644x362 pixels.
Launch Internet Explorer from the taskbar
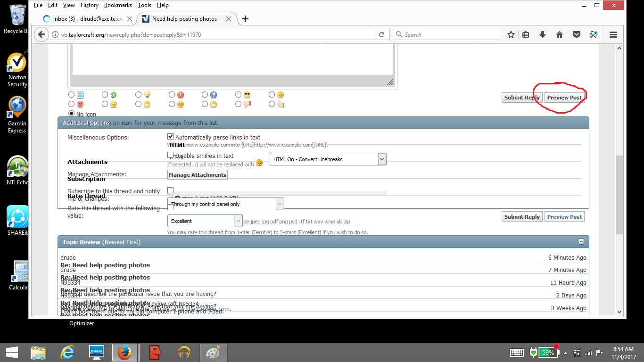pos(67,353)
